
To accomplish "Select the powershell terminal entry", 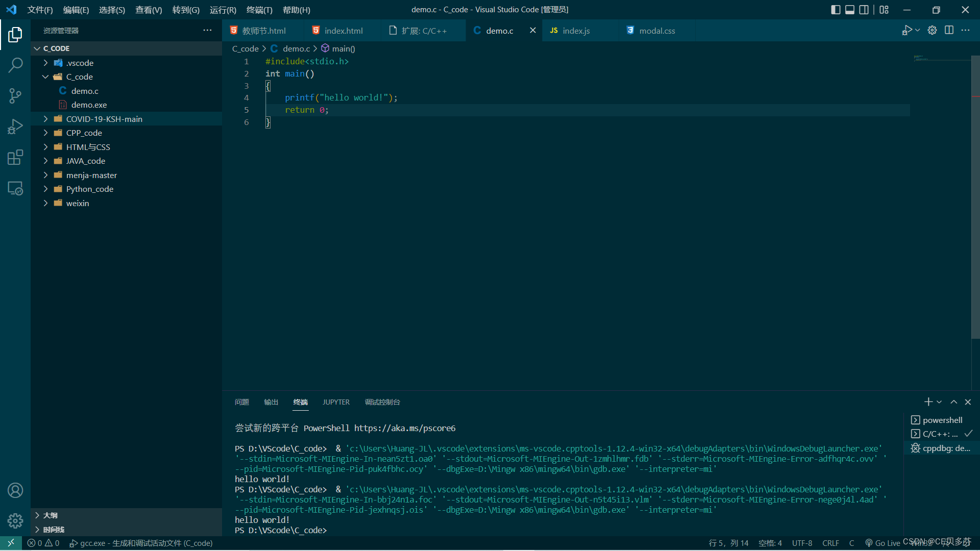I will pyautogui.click(x=942, y=420).
